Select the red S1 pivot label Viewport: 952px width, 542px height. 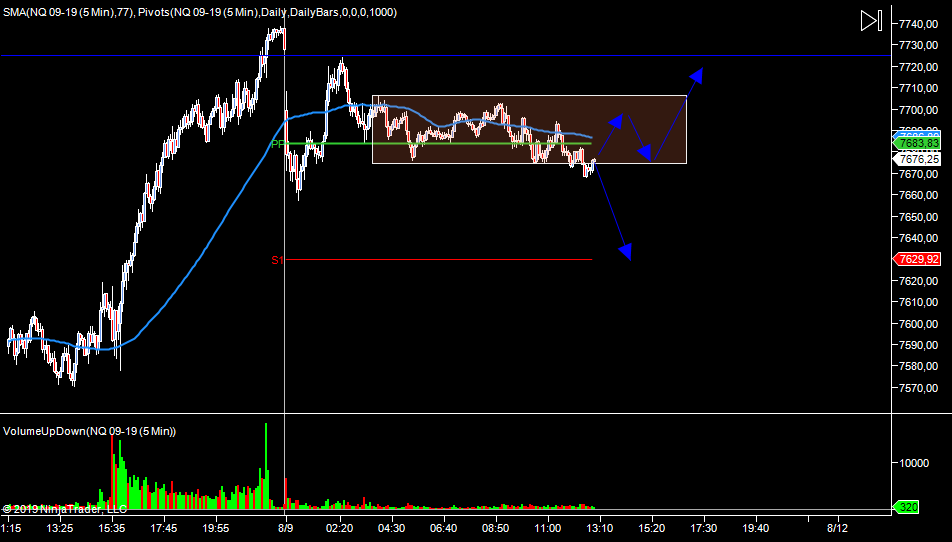coord(277,260)
